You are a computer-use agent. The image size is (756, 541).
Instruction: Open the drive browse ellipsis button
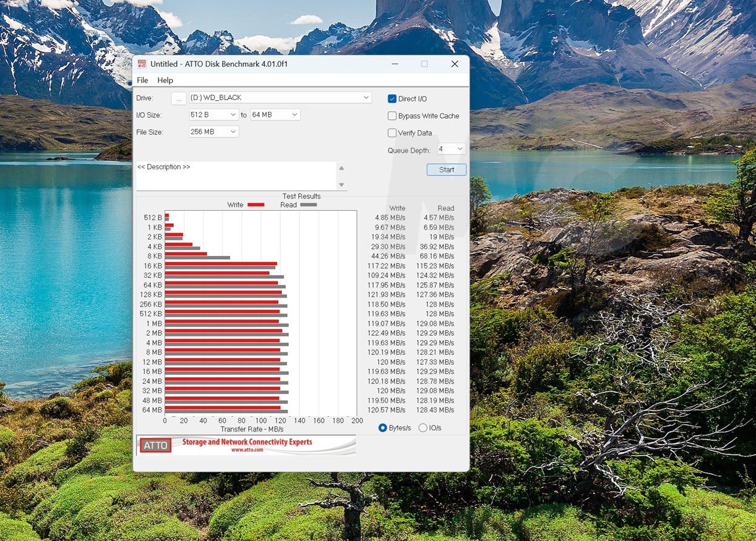[178, 98]
